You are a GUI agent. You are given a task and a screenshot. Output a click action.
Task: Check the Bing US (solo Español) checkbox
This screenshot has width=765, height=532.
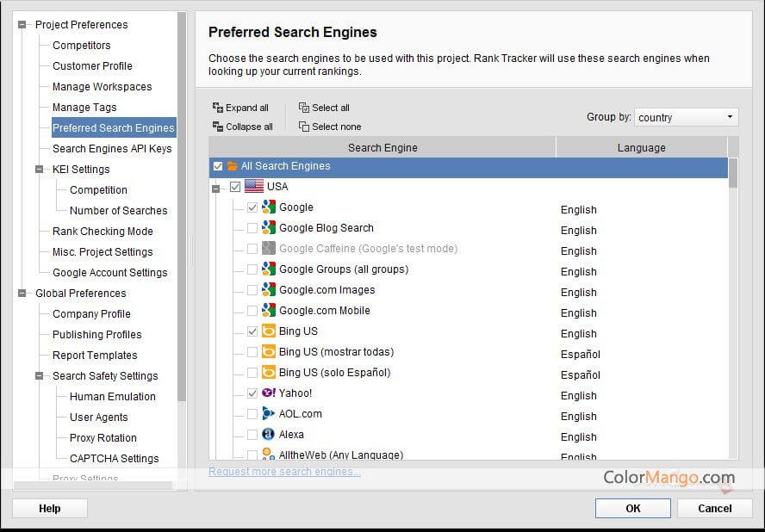click(x=252, y=373)
